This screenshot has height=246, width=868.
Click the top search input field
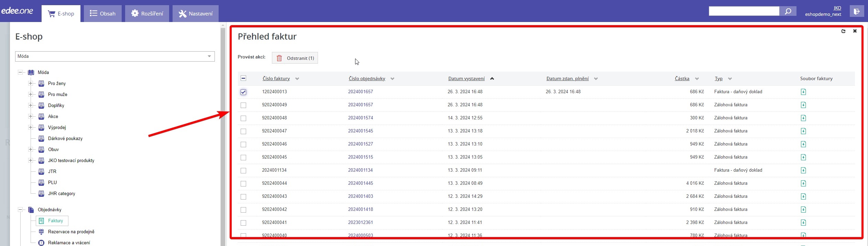(744, 11)
